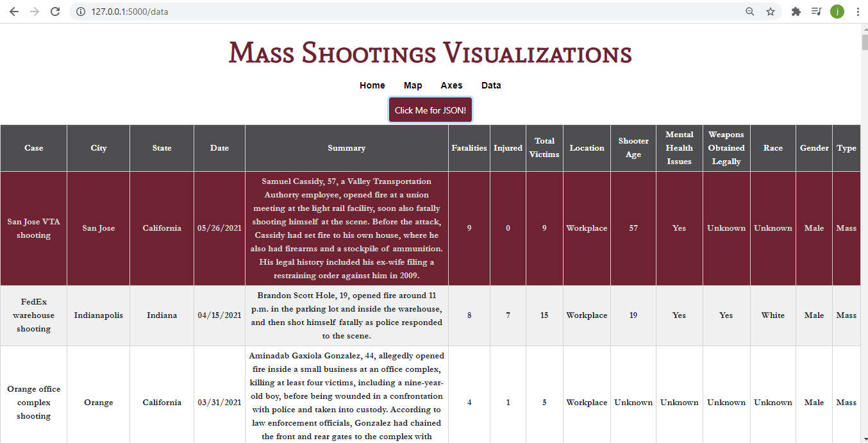The width and height of the screenshot is (868, 443).
Task: Navigate using the Home link
Action: [x=372, y=85]
